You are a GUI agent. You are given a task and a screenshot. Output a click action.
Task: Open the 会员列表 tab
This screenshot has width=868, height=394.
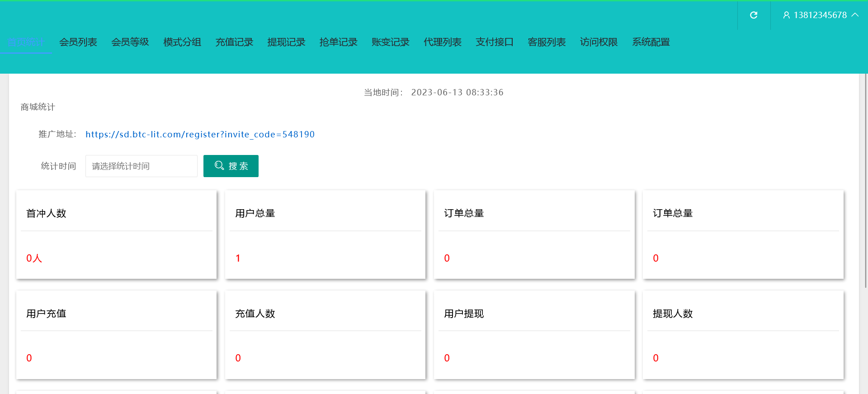[78, 42]
